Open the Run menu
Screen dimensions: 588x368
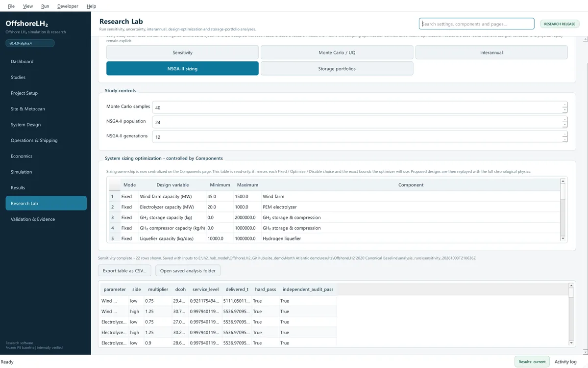tap(45, 6)
